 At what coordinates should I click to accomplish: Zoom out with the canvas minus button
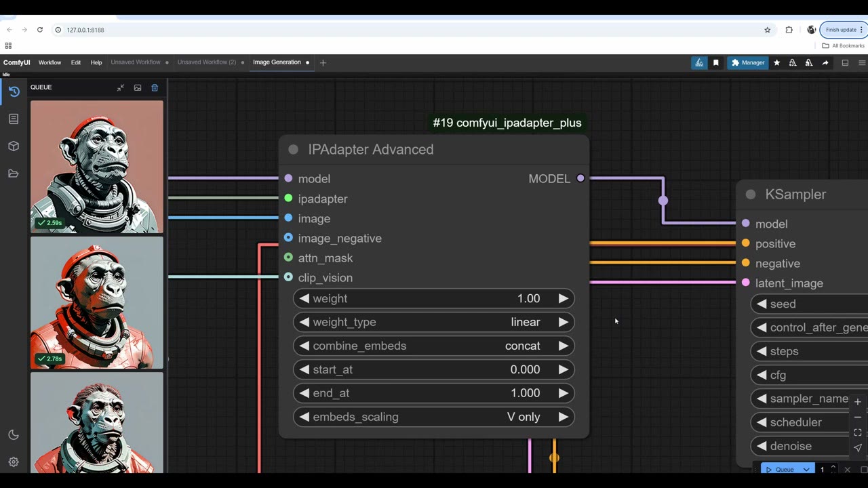(858, 418)
